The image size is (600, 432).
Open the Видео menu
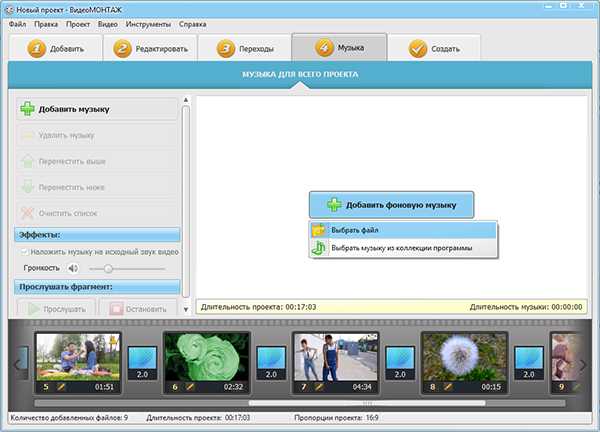pyautogui.click(x=108, y=24)
